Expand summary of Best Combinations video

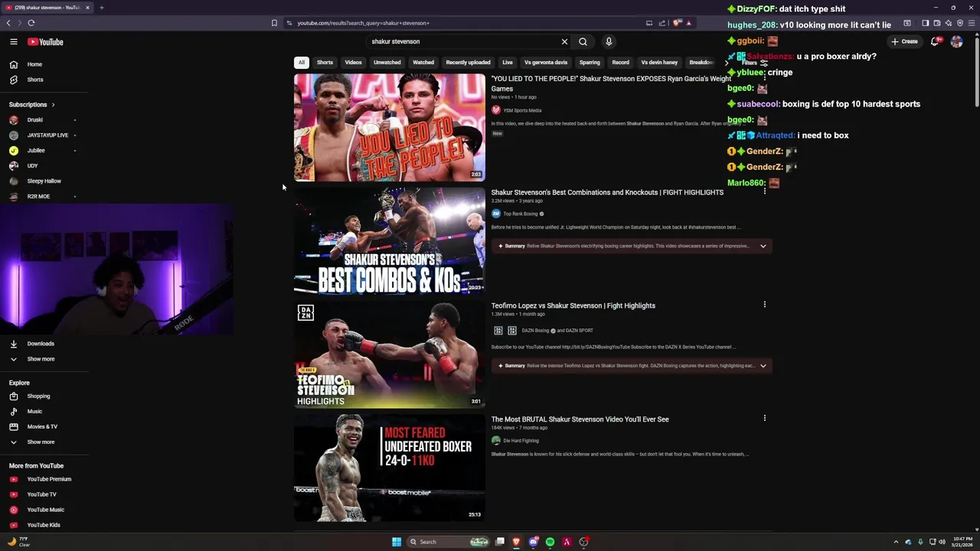(763, 246)
